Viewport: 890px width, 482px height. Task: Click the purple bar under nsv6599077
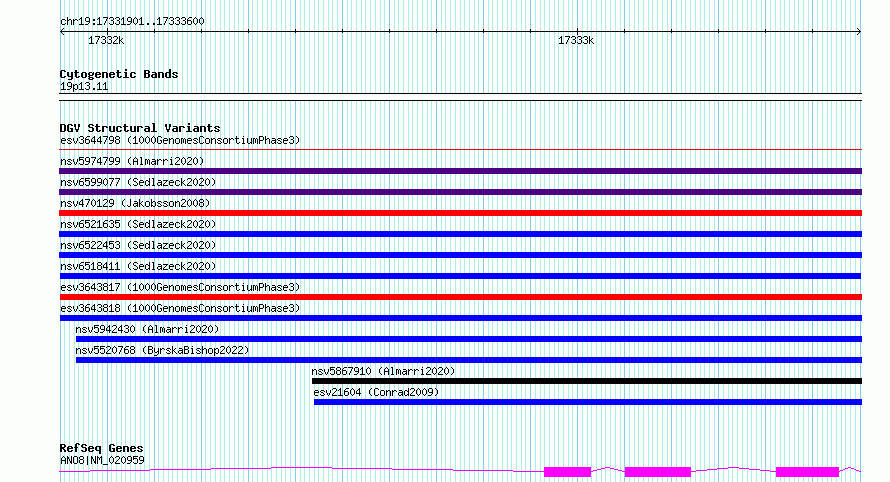tap(460, 192)
